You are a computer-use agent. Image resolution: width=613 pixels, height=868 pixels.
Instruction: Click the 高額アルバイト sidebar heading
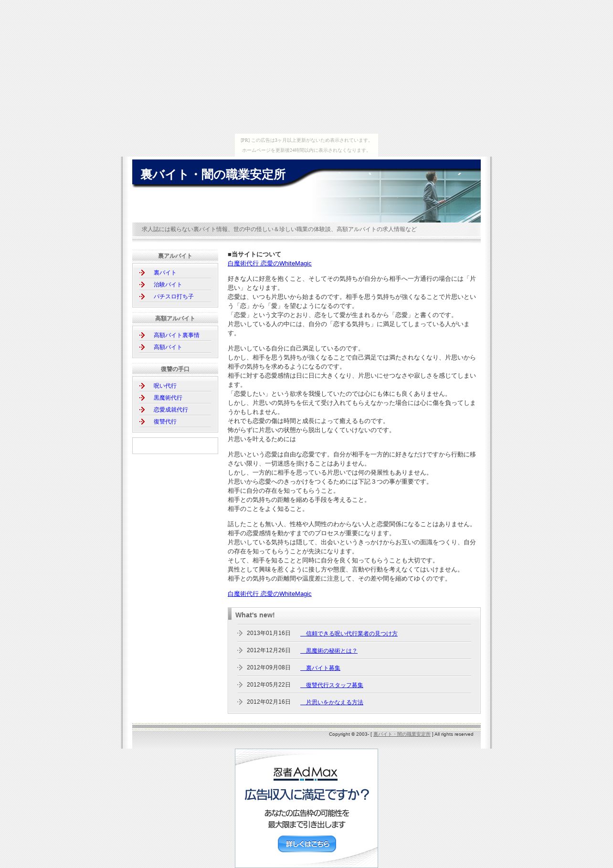(175, 318)
